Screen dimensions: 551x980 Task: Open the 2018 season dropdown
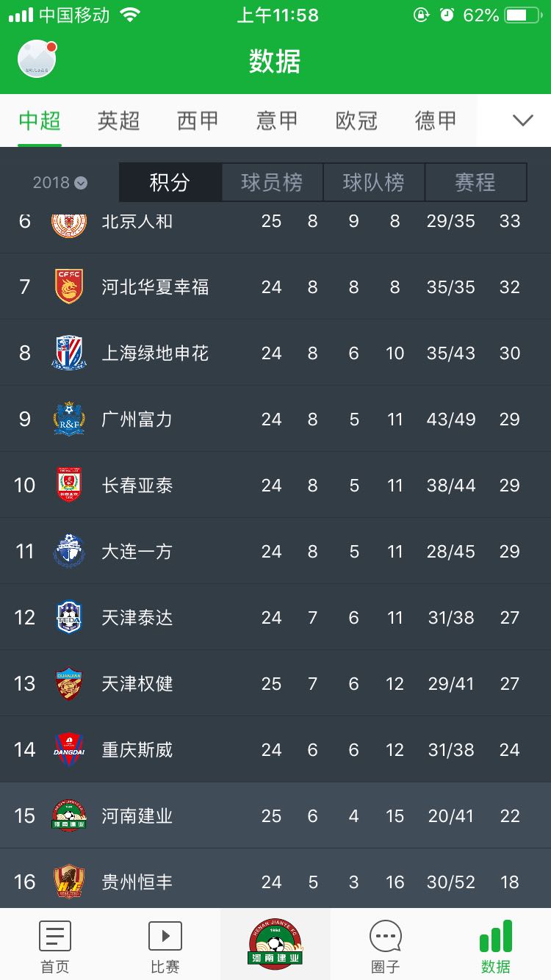tap(60, 182)
